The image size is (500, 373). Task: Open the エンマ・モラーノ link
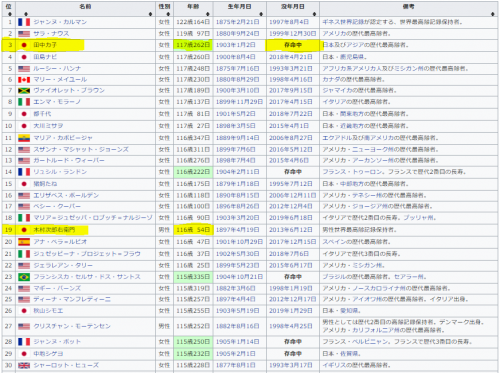click(57, 102)
